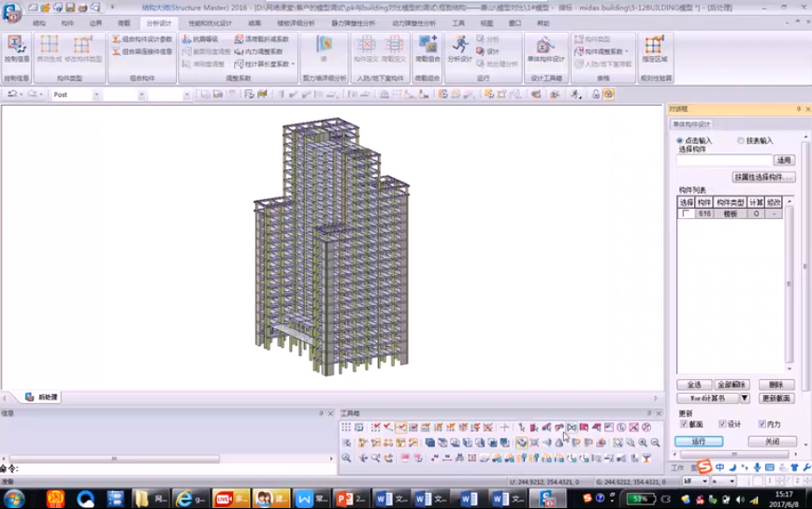Screen dimensions: 812x509
Task: Select the 点击输入 radio button
Action: tap(679, 141)
